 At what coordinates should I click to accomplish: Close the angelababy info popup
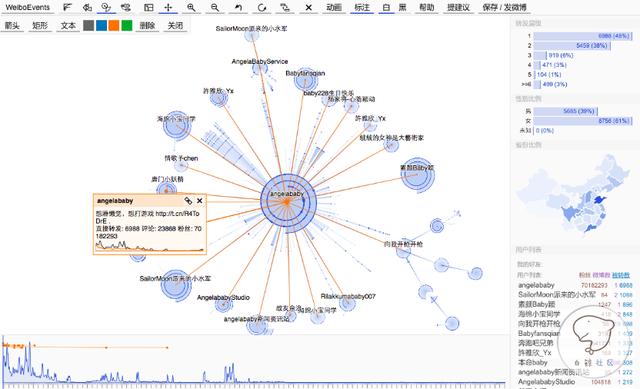pos(200,201)
